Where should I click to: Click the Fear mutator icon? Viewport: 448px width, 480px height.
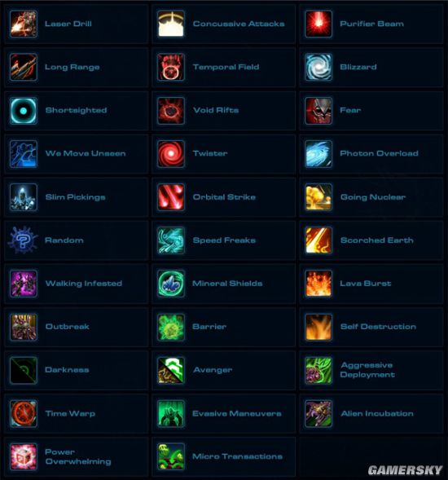[318, 111]
